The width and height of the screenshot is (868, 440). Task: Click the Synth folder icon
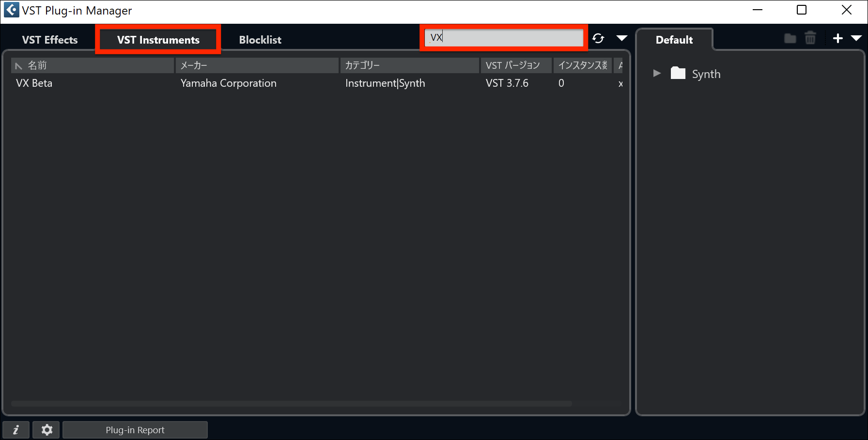pyautogui.click(x=678, y=73)
